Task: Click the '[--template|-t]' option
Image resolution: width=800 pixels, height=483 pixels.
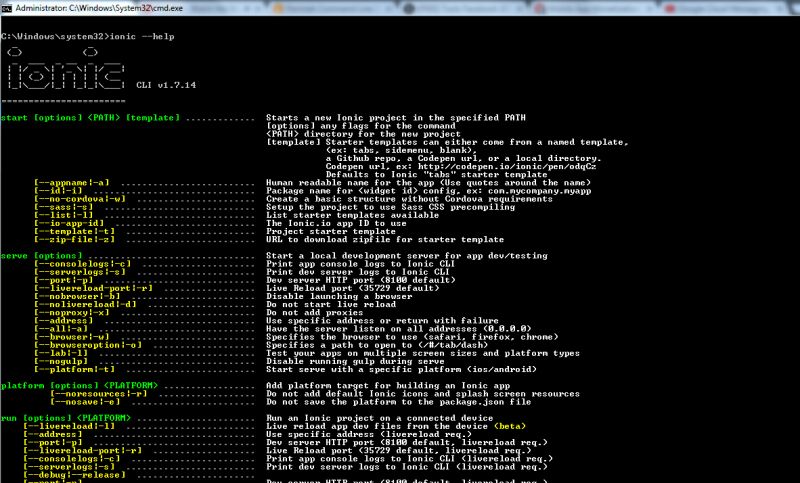Action: [74, 232]
